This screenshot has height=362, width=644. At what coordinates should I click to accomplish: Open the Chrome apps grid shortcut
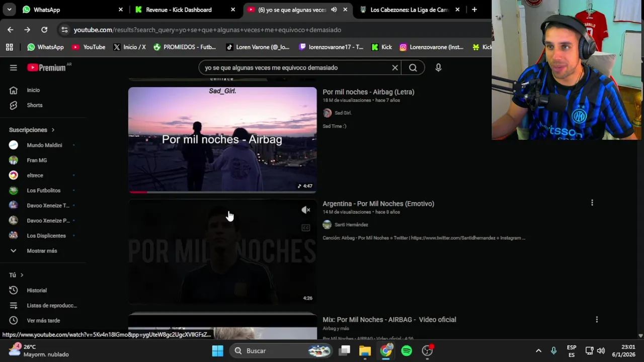pyautogui.click(x=9, y=47)
